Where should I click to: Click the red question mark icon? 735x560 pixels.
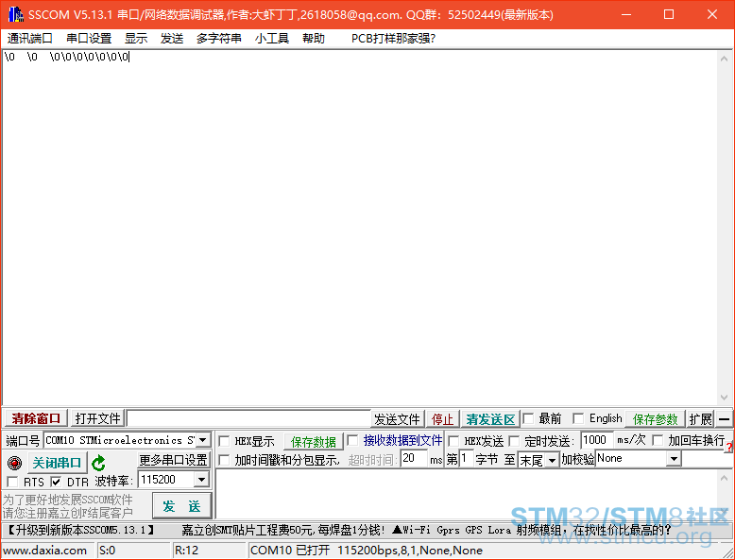(729, 449)
